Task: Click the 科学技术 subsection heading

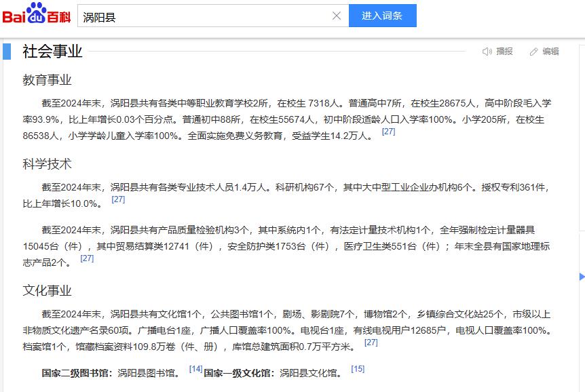Action: tap(47, 164)
